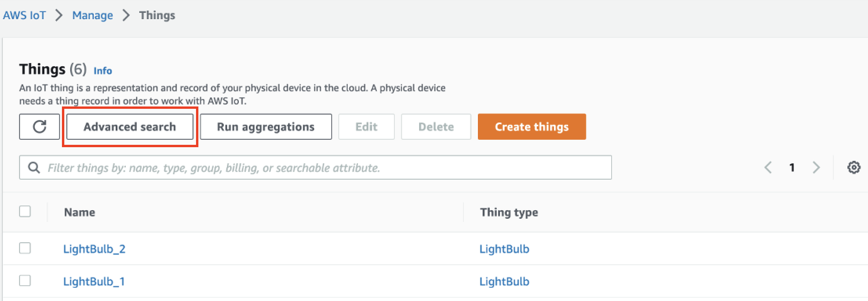Open the Info link beside Things

(103, 71)
